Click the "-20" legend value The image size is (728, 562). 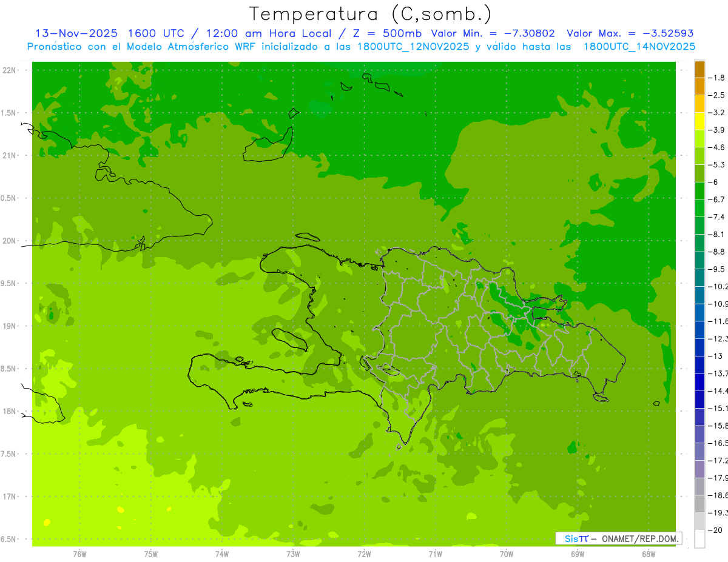coord(715,530)
